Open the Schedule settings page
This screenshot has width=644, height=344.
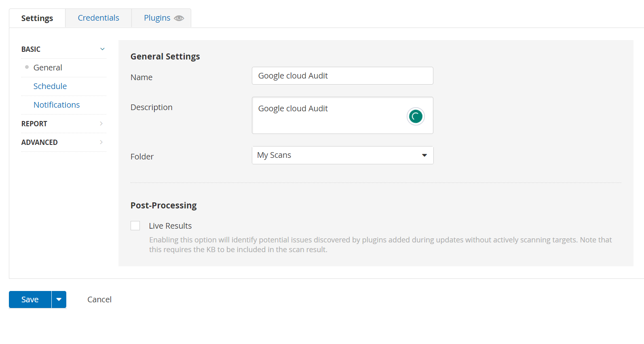click(50, 86)
